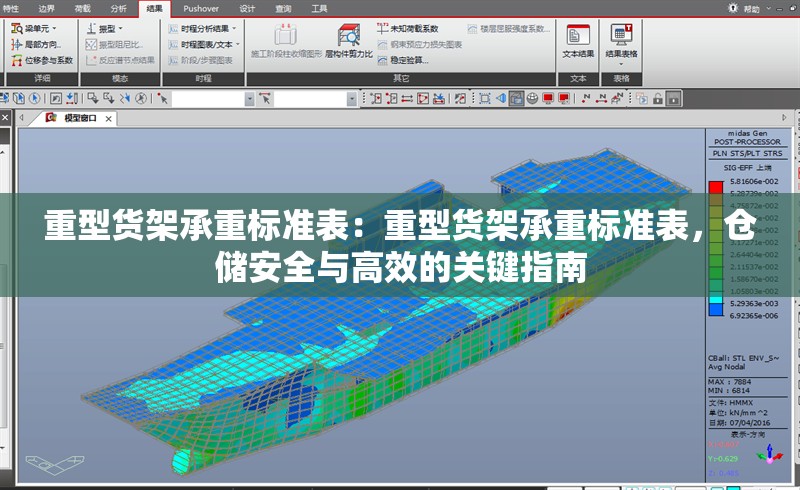Click the globe render view icon

pyautogui.click(x=532, y=98)
